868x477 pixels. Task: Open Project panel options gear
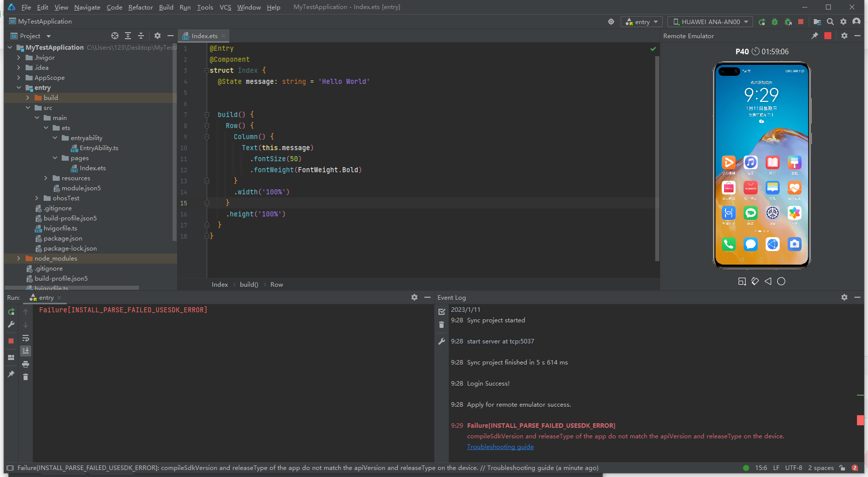point(158,36)
